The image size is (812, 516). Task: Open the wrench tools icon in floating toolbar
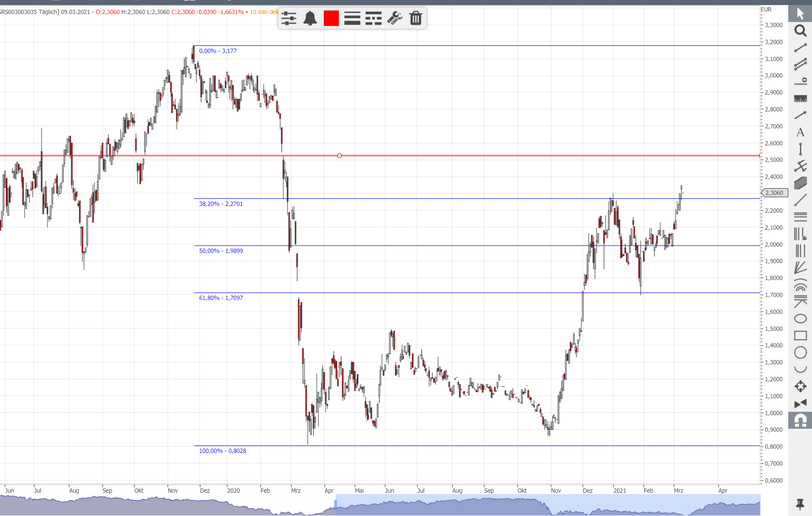tap(395, 18)
